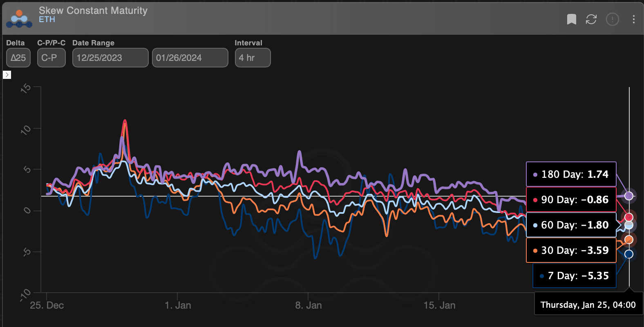Click the '25. Dec' x-axis label
Viewport: 644px width, 327px height.
click(x=47, y=305)
